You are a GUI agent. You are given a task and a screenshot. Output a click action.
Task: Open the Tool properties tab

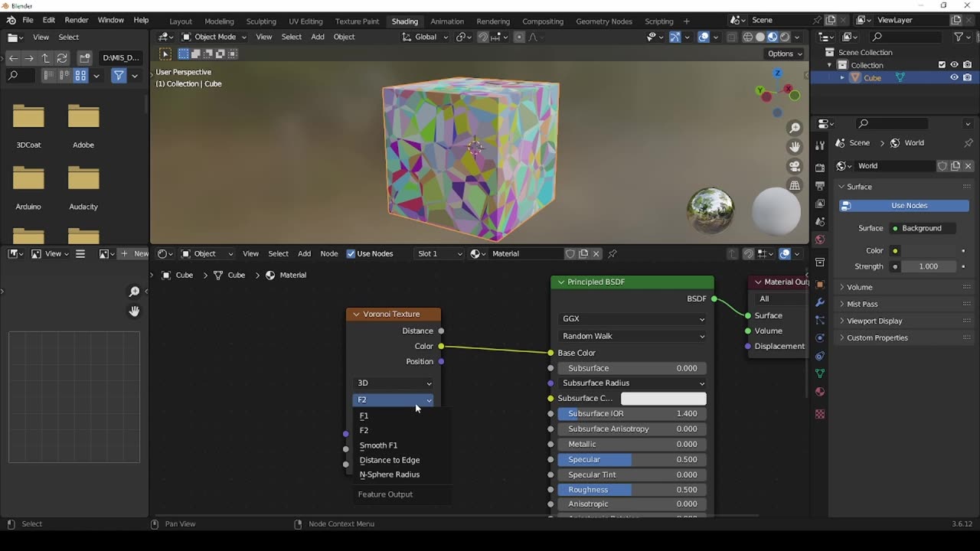[820, 146]
